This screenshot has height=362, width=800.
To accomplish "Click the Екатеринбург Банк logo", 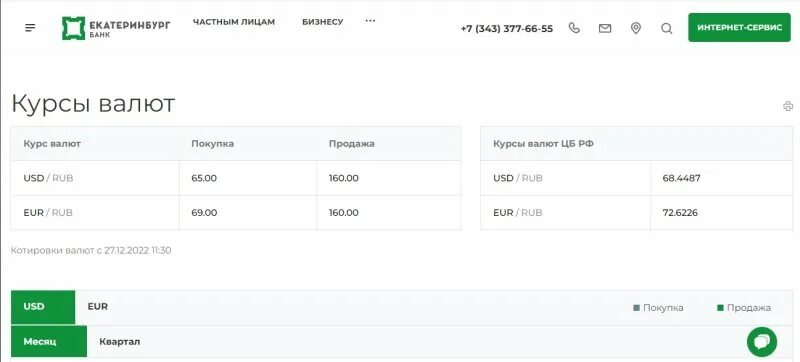I will [116, 28].
